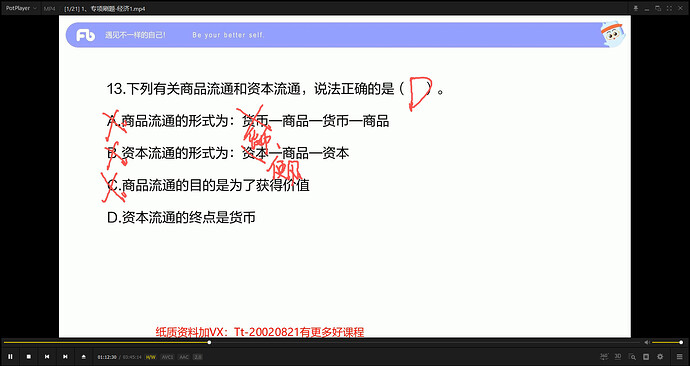The image size is (690, 366).
Task: Open the video zoom search icon
Action: pyautogui.click(x=632, y=357)
